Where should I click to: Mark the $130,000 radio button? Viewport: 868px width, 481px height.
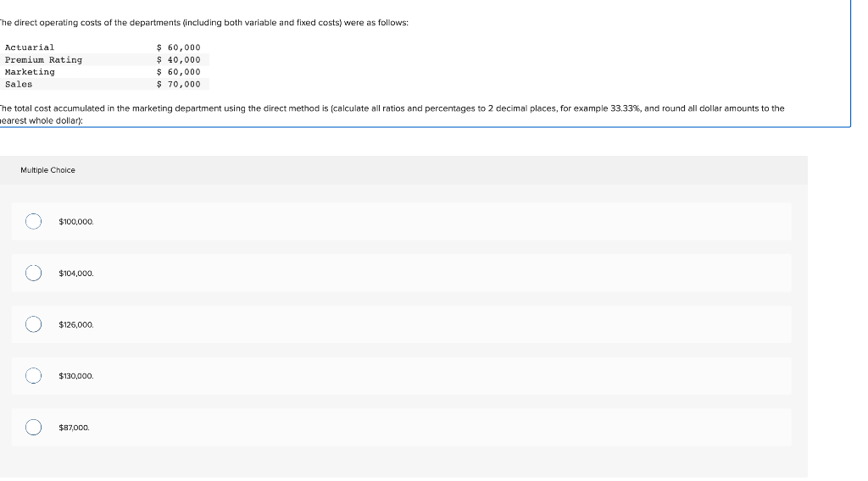point(33,375)
